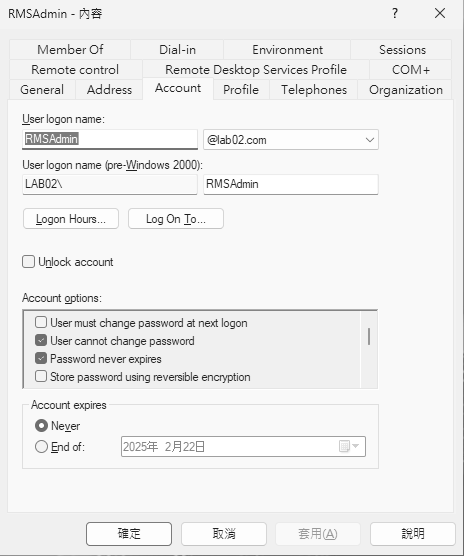Click the Log On To button
Viewport: 464px width, 556px height.
(x=176, y=219)
